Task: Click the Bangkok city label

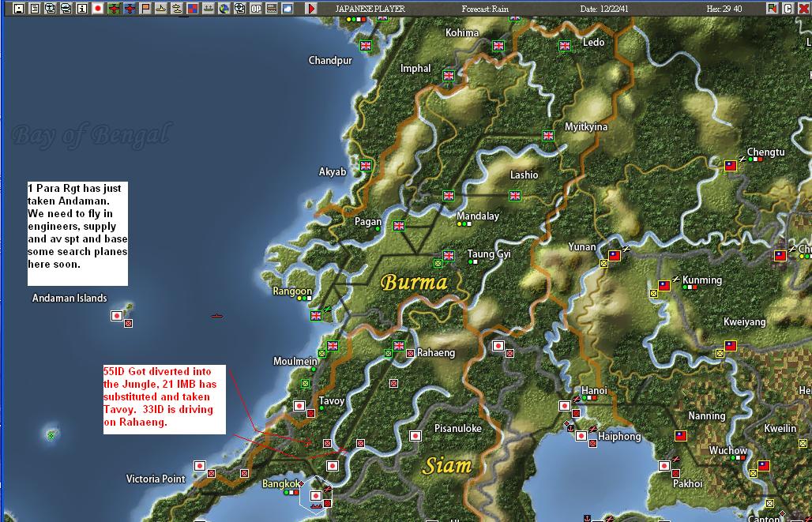Action: (x=280, y=483)
